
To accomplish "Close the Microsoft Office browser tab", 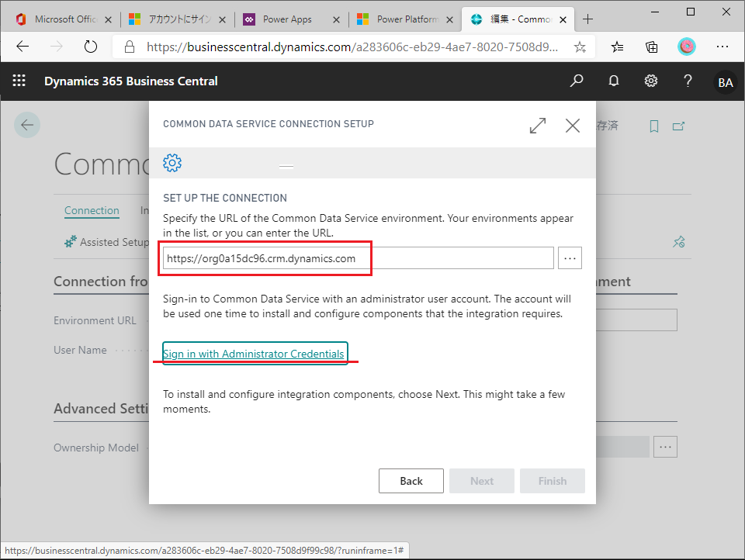I will 108,19.
